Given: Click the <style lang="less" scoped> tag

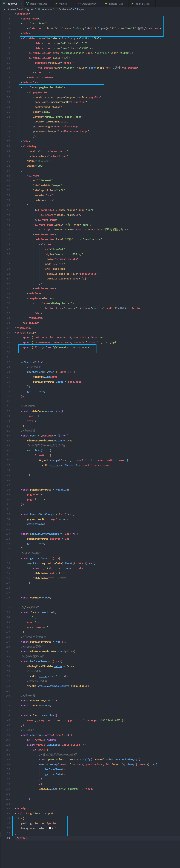Looking at the screenshot, I should (35, 813).
